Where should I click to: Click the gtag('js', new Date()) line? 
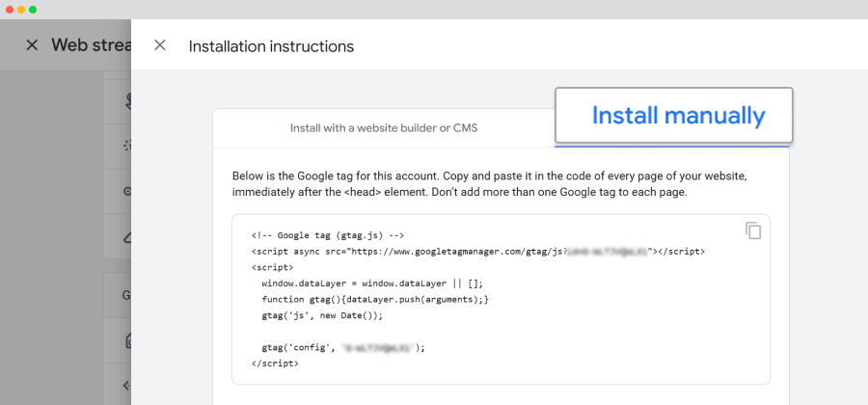322,316
